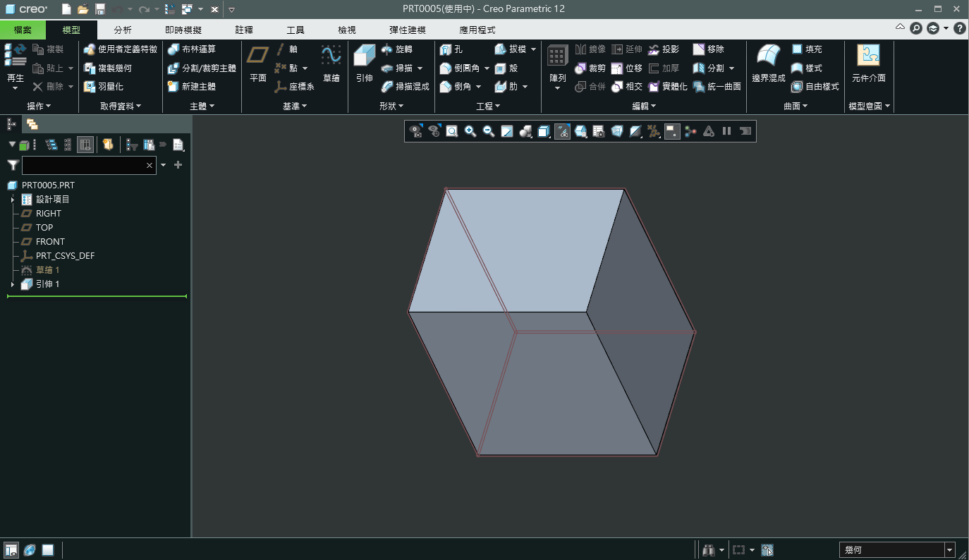Click the 投影 (Project) tool
969x560 pixels.
pyautogui.click(x=664, y=49)
